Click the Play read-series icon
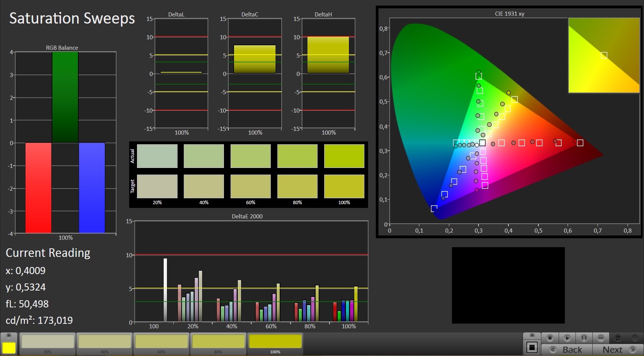 pos(567,338)
